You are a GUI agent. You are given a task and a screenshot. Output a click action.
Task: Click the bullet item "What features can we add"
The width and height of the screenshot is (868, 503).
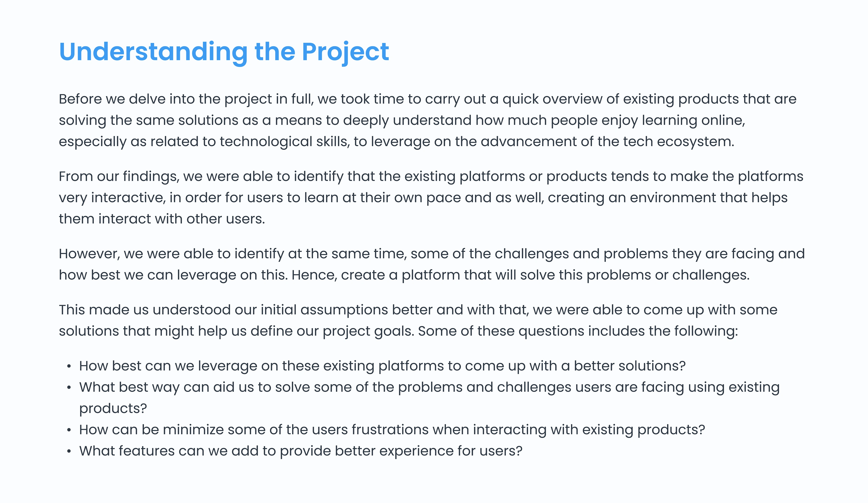[301, 451]
